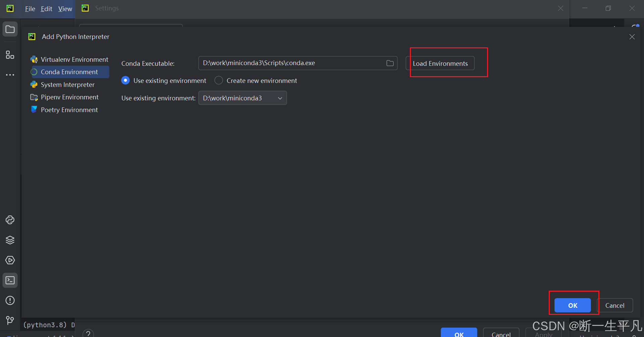The height and width of the screenshot is (337, 644).
Task: Open the Git version control icon
Action: (x=10, y=321)
